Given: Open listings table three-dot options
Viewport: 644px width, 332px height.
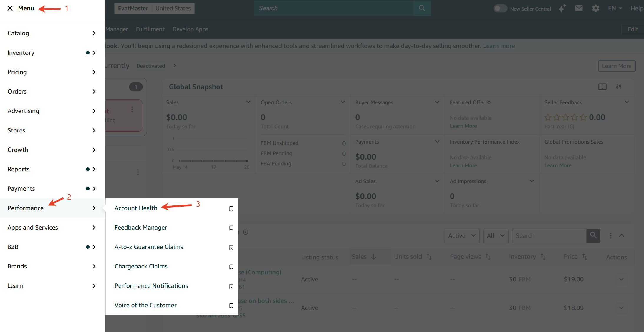Looking at the screenshot, I should (610, 235).
